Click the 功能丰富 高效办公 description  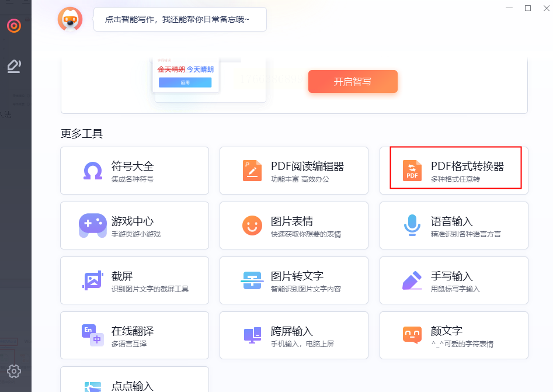[x=300, y=179]
